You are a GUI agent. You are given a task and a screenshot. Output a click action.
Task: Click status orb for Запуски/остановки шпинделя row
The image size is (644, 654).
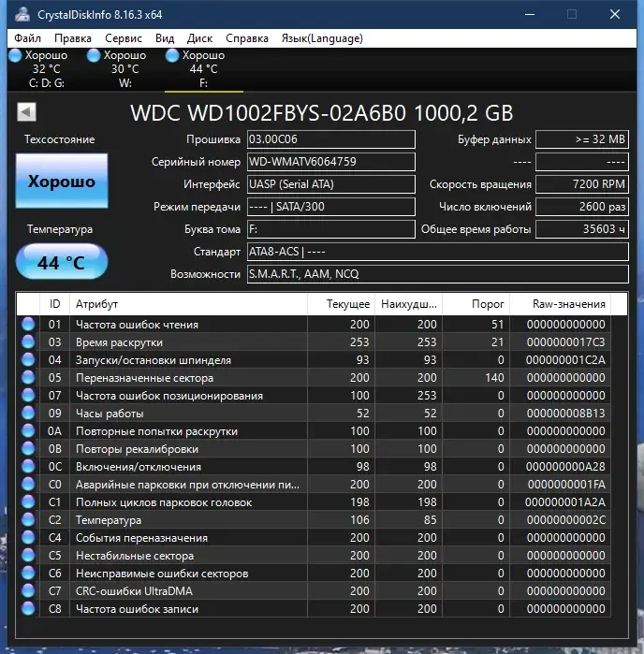pyautogui.click(x=28, y=360)
